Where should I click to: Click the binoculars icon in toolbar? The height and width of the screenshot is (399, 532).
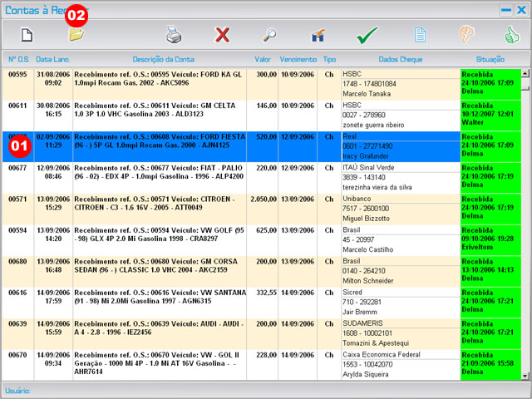pos(318,35)
